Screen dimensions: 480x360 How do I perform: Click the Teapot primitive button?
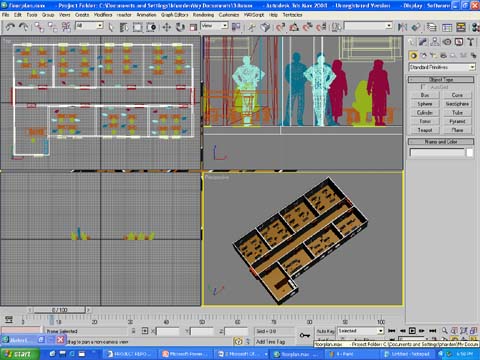[x=425, y=130]
